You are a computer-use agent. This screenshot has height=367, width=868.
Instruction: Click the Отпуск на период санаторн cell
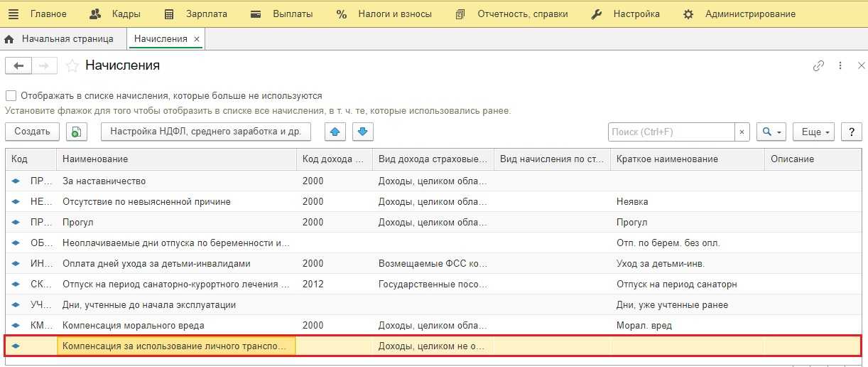(687, 284)
